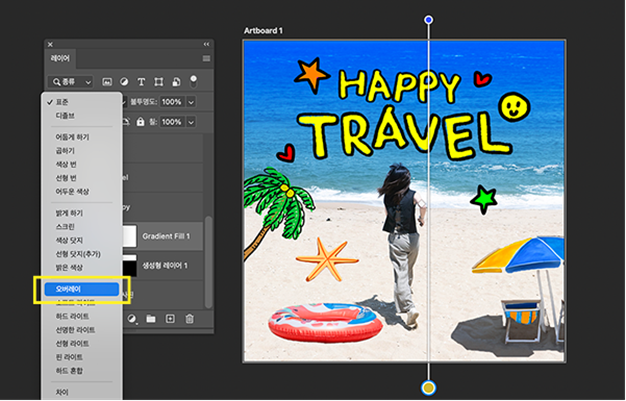This screenshot has width=626, height=401.
Task: Filter layers by adjustment layer icon
Action: click(124, 81)
